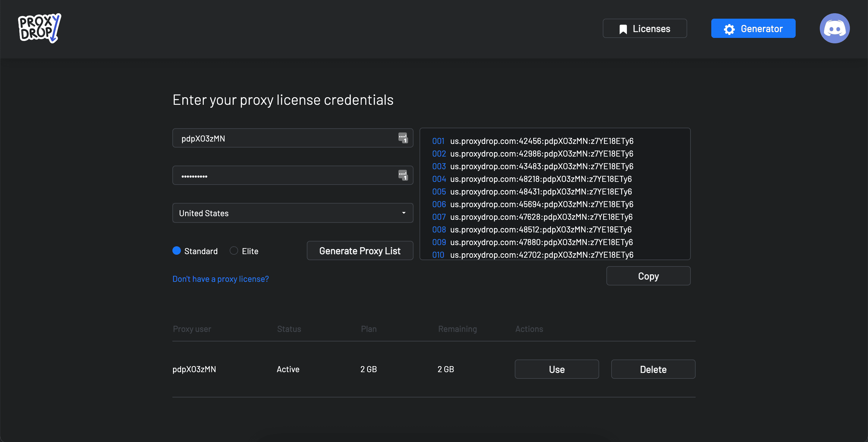Copy the generated proxy list
Screen dimensions: 868x442
648,276
